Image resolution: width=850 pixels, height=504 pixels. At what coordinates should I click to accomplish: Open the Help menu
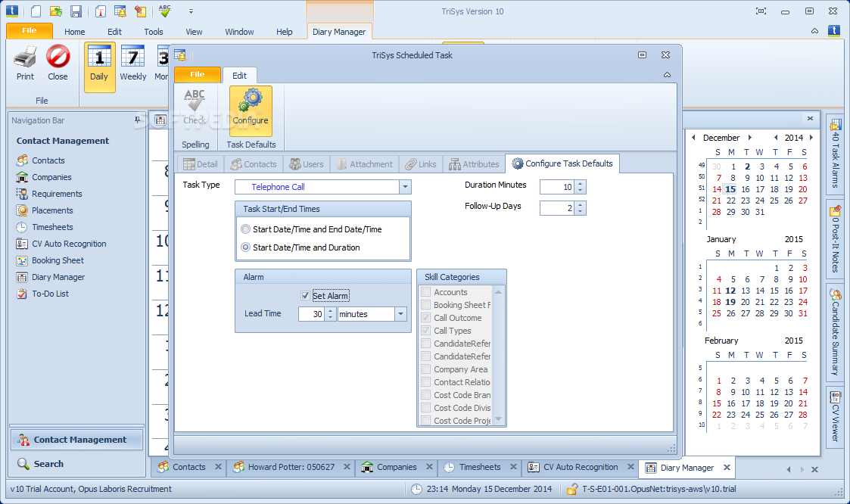click(284, 32)
